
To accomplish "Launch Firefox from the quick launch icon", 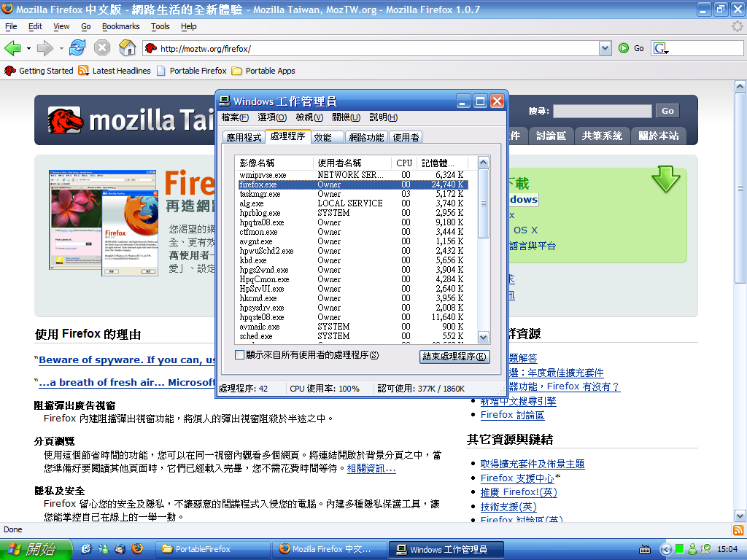I will [x=137, y=548].
